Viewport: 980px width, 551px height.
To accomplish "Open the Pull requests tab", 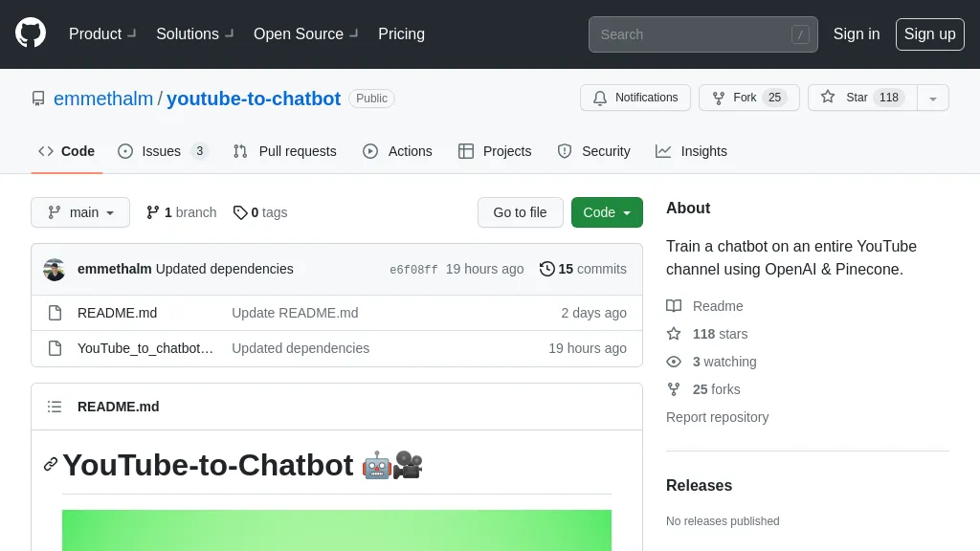I will coord(285,151).
